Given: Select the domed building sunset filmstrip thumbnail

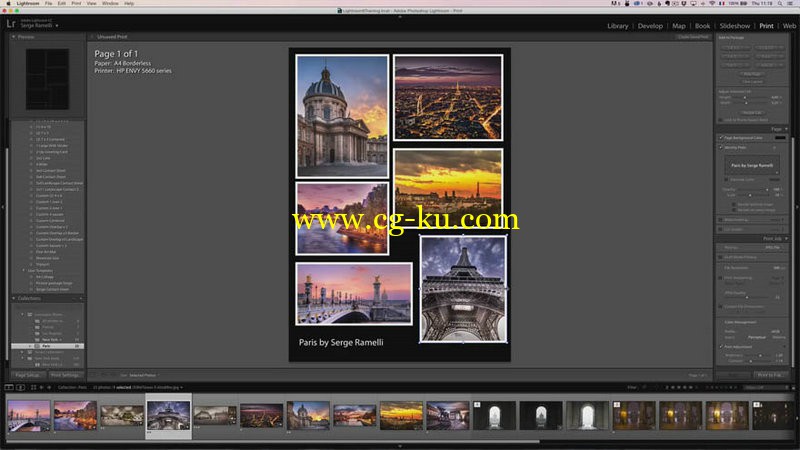Looking at the screenshot, I should 308,415.
